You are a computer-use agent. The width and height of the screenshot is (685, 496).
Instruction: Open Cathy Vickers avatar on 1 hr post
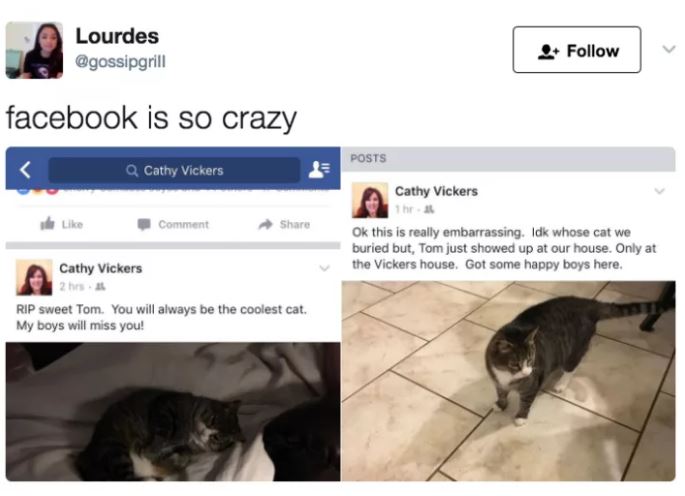click(370, 200)
